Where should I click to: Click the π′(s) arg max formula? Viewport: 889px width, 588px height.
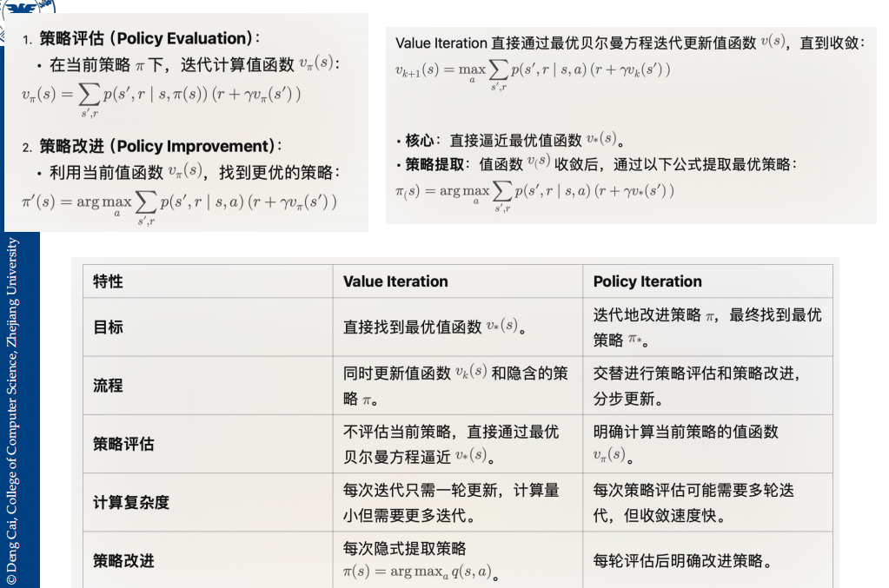click(179, 207)
